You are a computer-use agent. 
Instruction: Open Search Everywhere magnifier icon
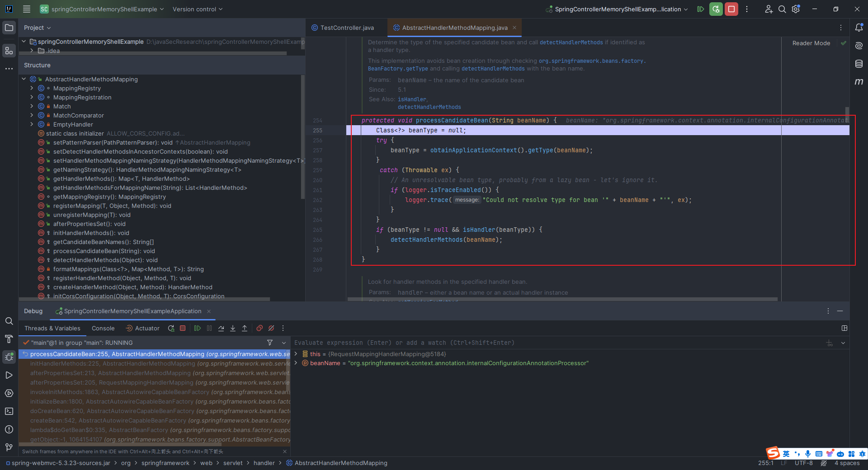click(782, 9)
